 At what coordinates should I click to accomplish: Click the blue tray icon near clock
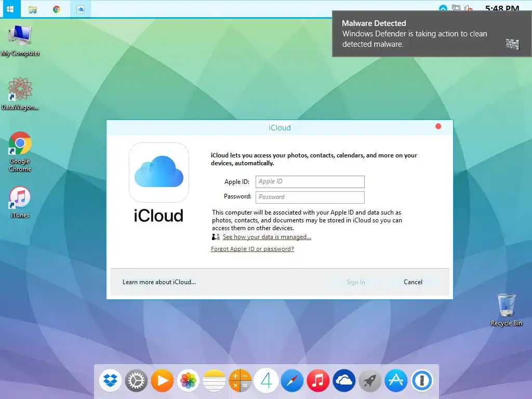click(443, 8)
